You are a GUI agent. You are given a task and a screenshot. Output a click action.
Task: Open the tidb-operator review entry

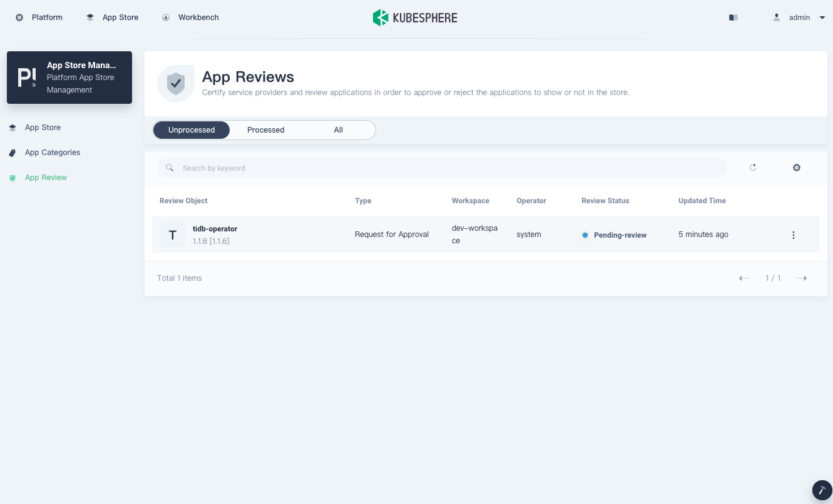coord(215,229)
